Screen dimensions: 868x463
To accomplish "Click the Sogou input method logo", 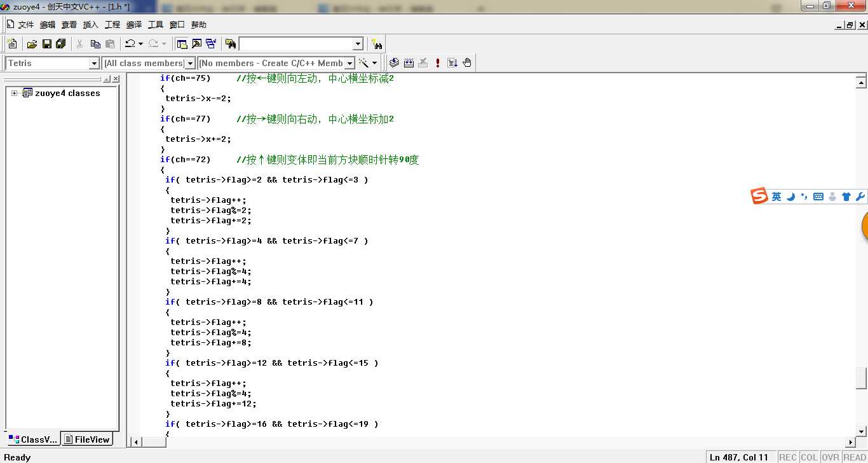I will (x=759, y=197).
